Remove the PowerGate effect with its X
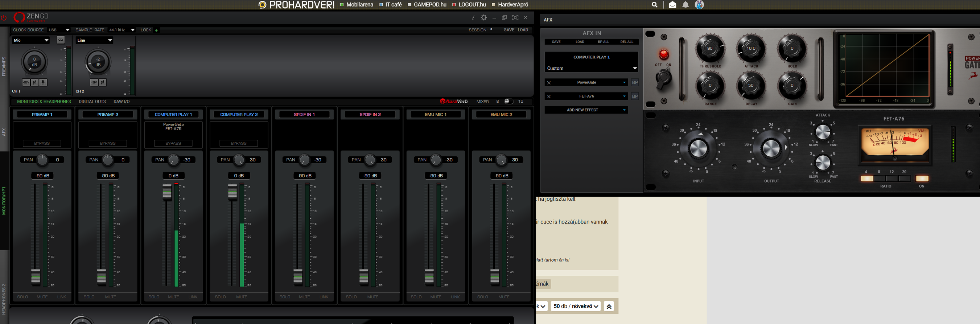Image resolution: width=980 pixels, height=324 pixels. (x=549, y=83)
